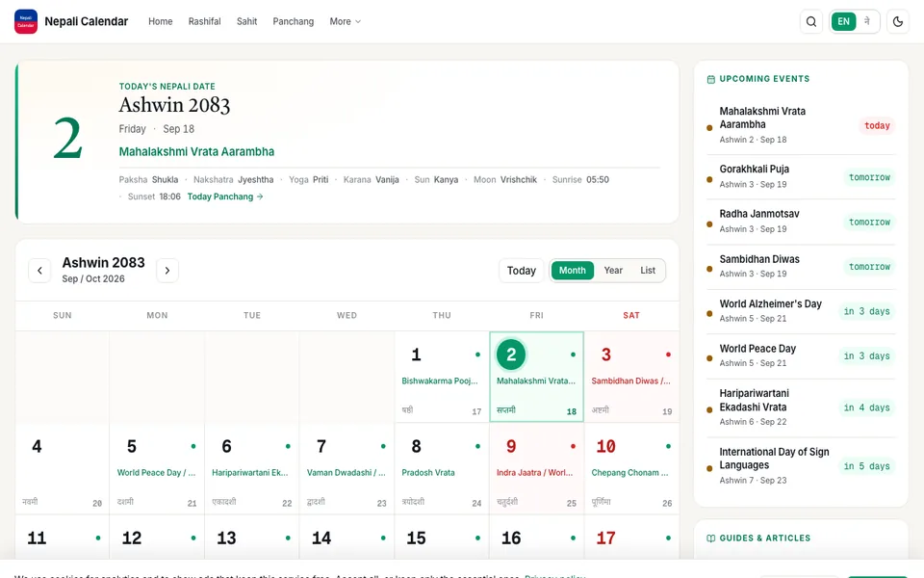Open International Day of Sign Languages
Viewport: 924px width, 578px height.
801,465
